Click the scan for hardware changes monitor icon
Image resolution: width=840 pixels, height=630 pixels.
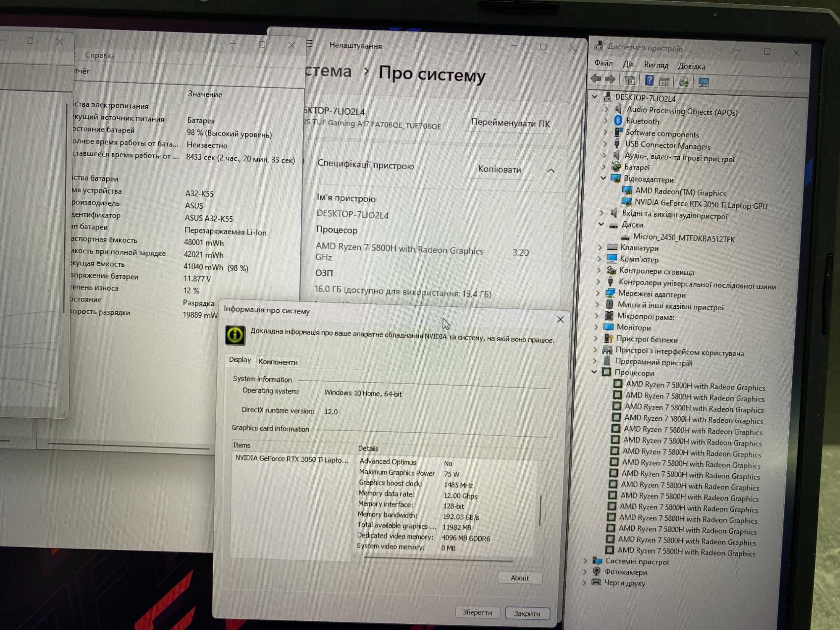click(x=703, y=82)
